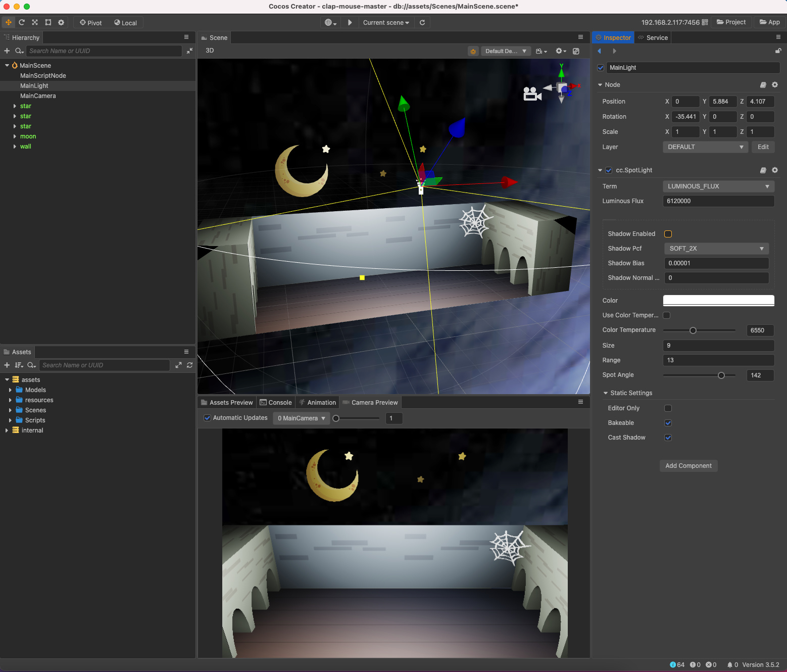Expand the Models folder in Assets
787x672 pixels.
click(x=10, y=390)
